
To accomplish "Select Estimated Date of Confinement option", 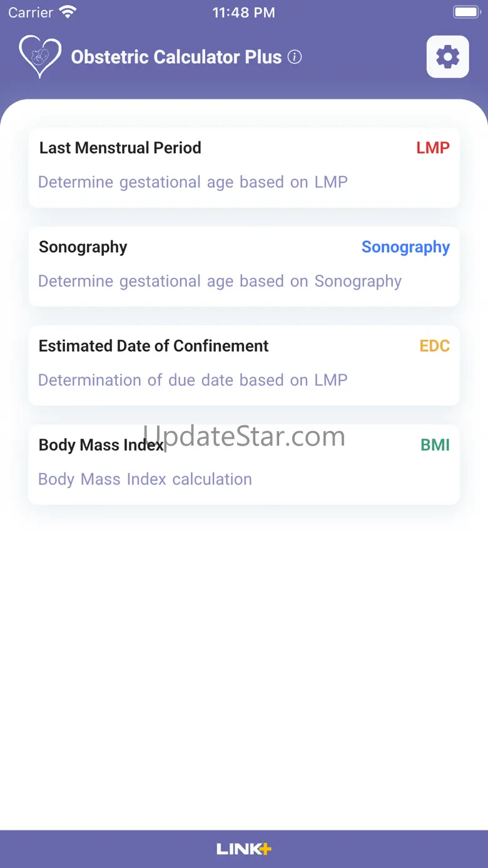I will tap(153, 346).
